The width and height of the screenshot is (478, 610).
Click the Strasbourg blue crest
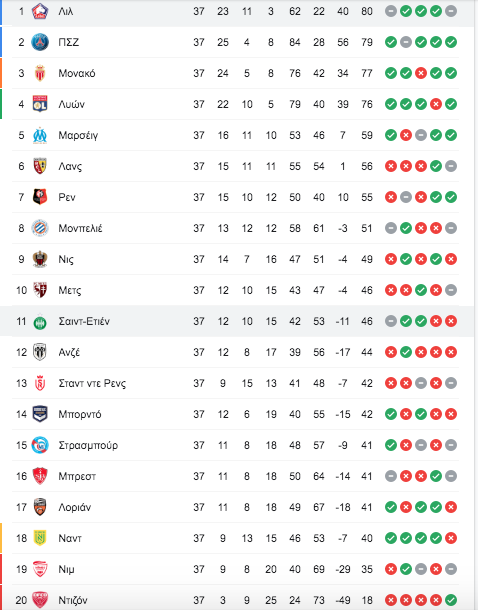[40, 445]
